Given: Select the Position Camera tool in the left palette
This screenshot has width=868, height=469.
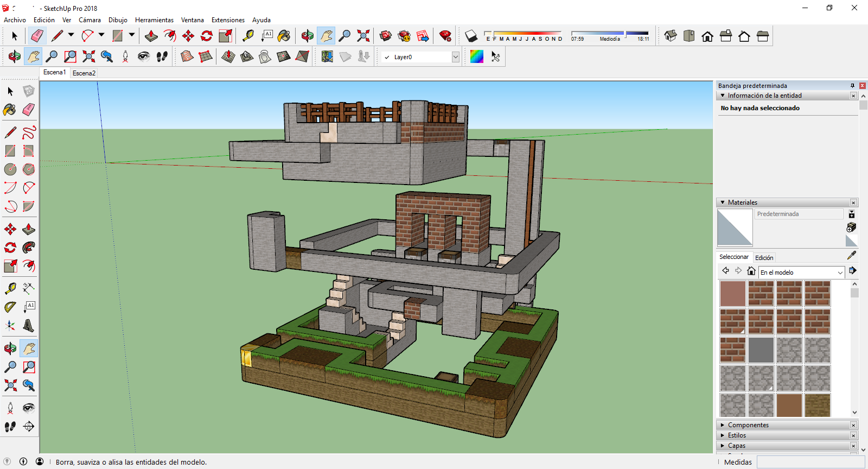Looking at the screenshot, I should click(10, 408).
